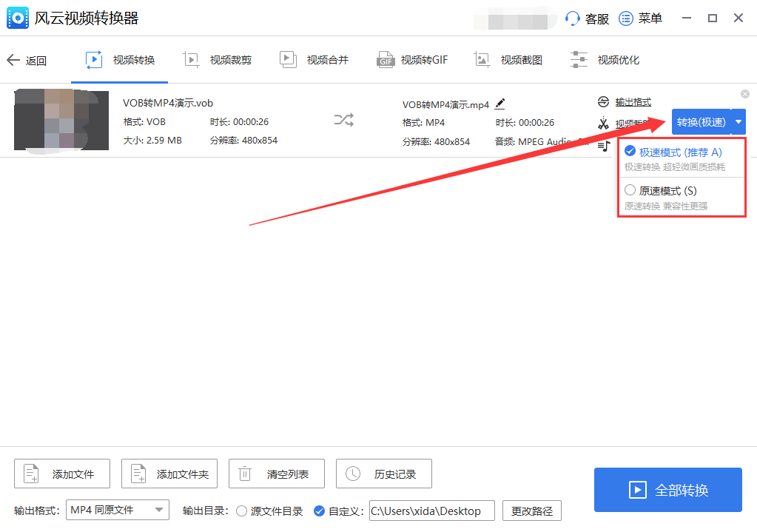This screenshot has width=757, height=532.
Task: Click the 全部转换 convert all button
Action: (667, 490)
